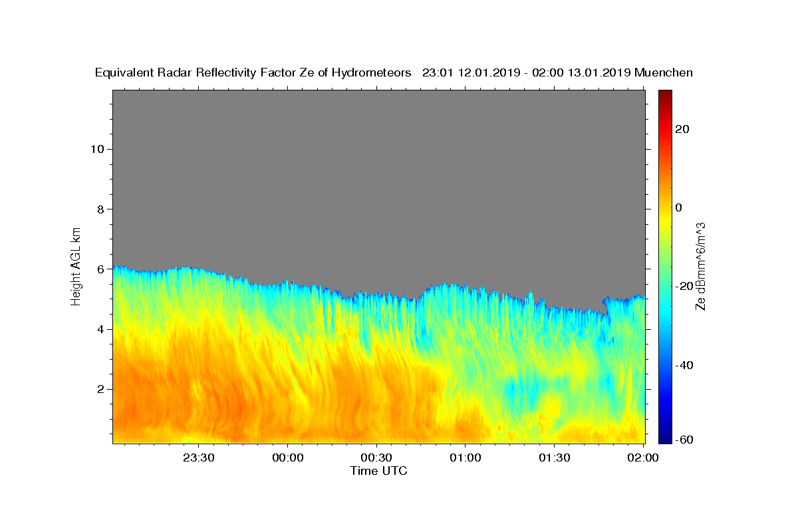
Task: Click the 'Height AGL km' axis label
Action: coord(76,265)
